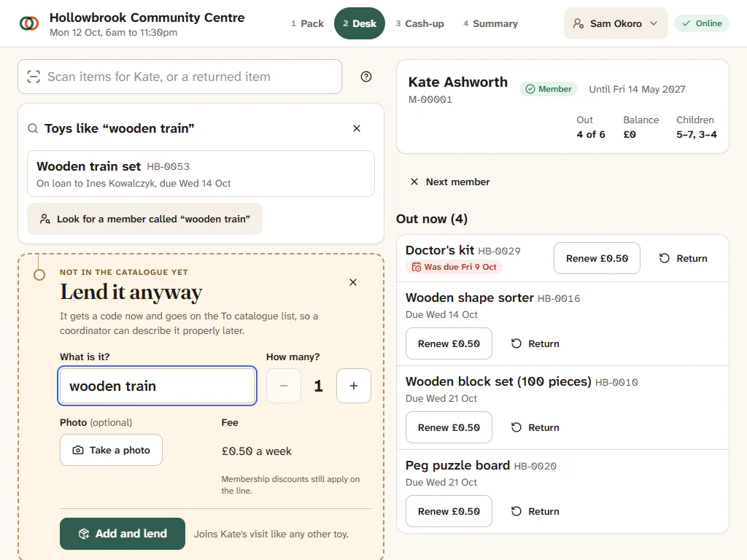Open the Sam Okoro user dropdown

click(x=616, y=23)
